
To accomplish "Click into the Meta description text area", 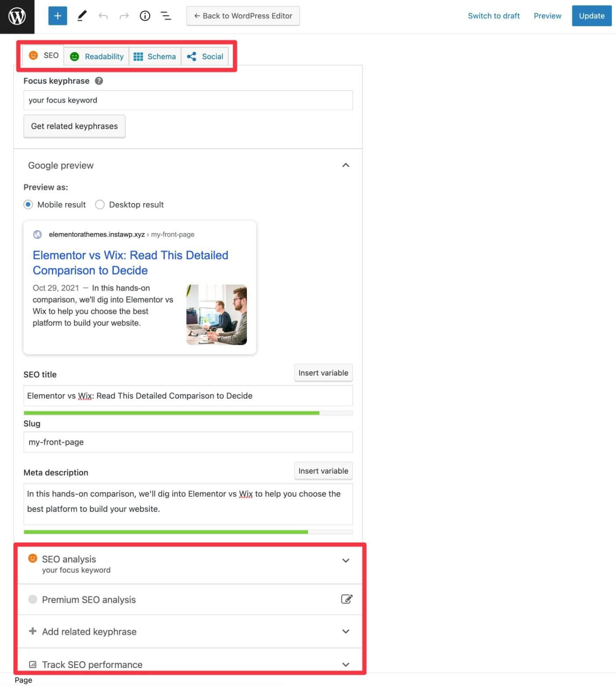I will [x=188, y=504].
